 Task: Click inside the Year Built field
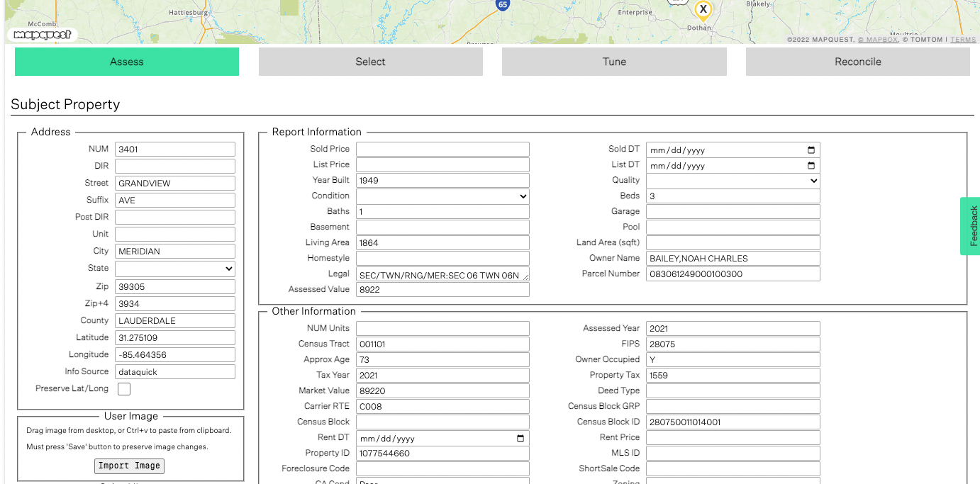[442, 180]
